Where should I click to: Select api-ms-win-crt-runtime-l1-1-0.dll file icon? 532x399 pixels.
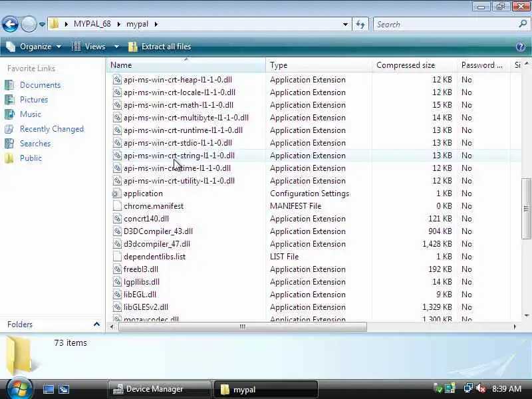click(117, 130)
